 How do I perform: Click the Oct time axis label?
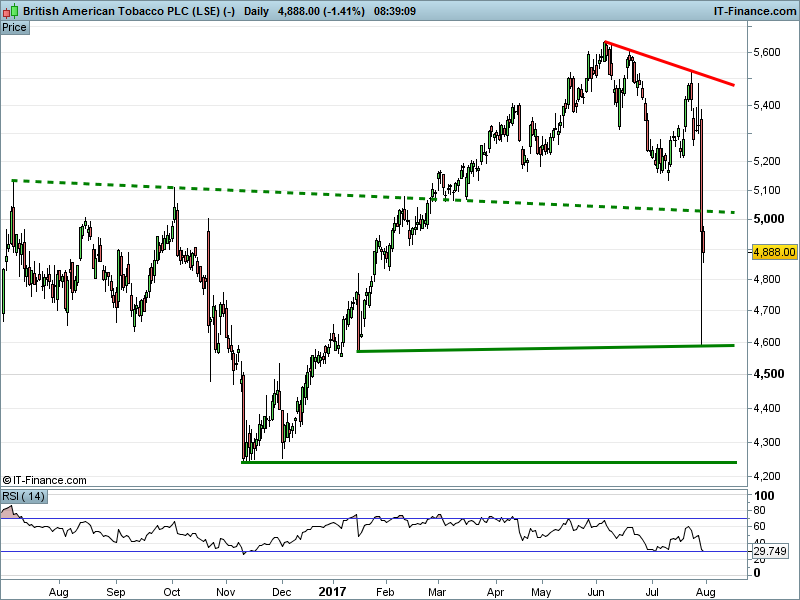tap(172, 592)
